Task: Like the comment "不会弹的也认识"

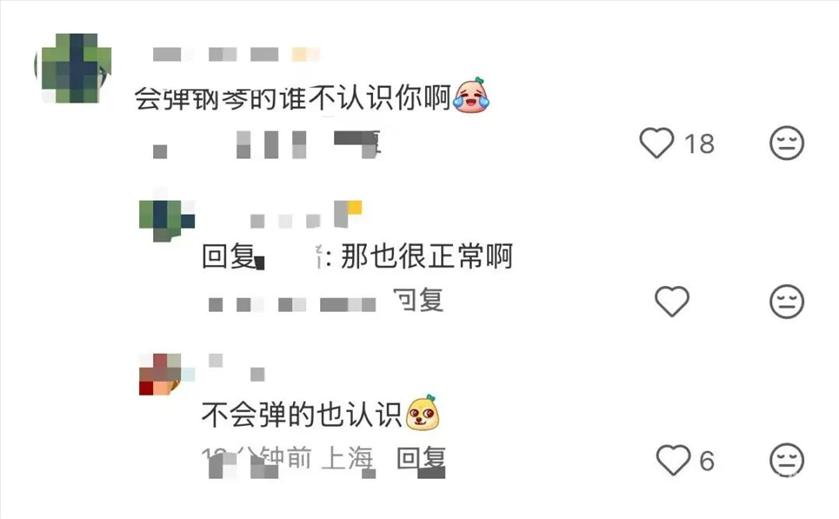Action: coord(673,460)
